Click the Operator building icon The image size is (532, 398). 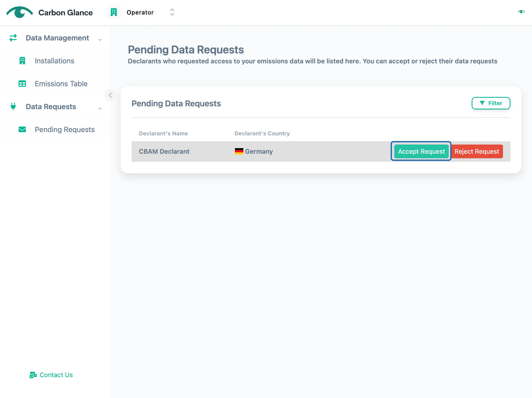pyautogui.click(x=114, y=12)
